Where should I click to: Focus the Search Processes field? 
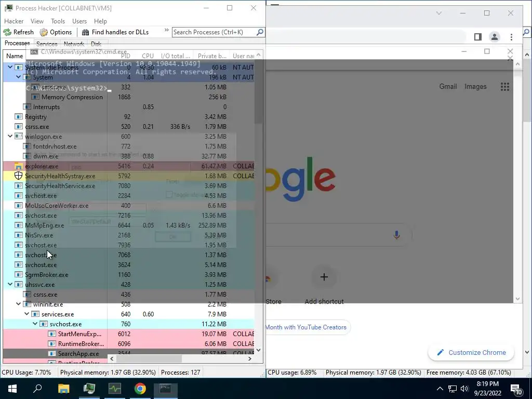[214, 32]
